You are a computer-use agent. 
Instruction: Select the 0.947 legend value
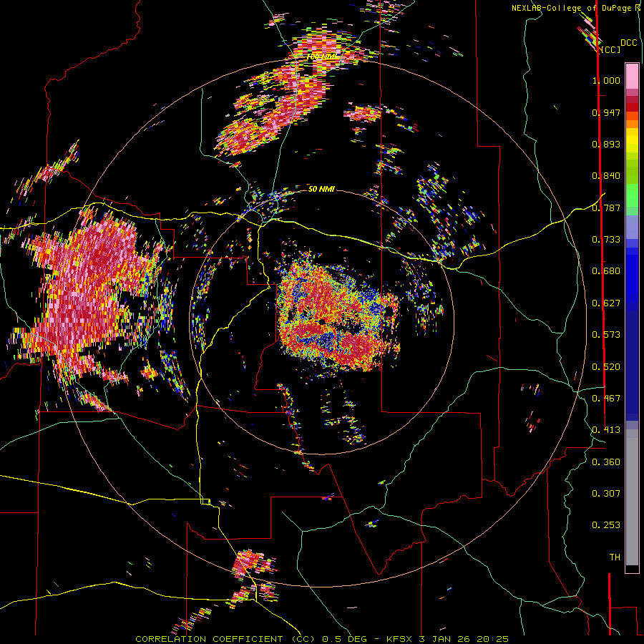[606, 112]
